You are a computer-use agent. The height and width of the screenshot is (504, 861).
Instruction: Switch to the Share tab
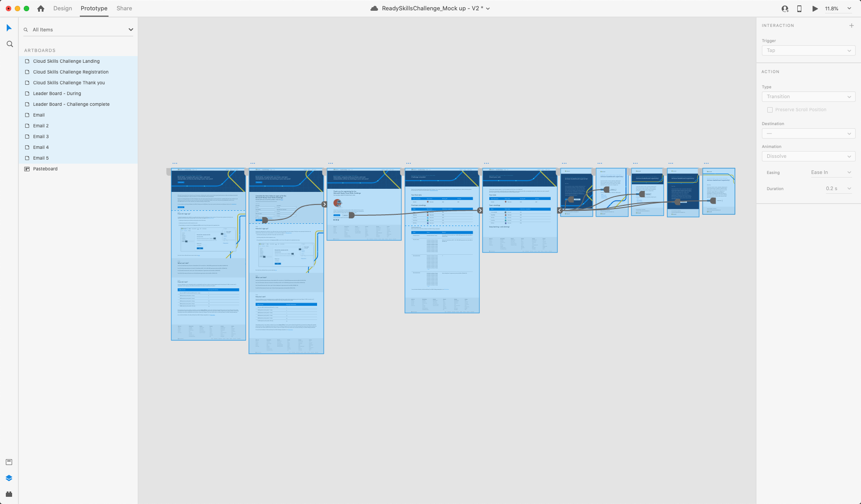[x=124, y=9]
